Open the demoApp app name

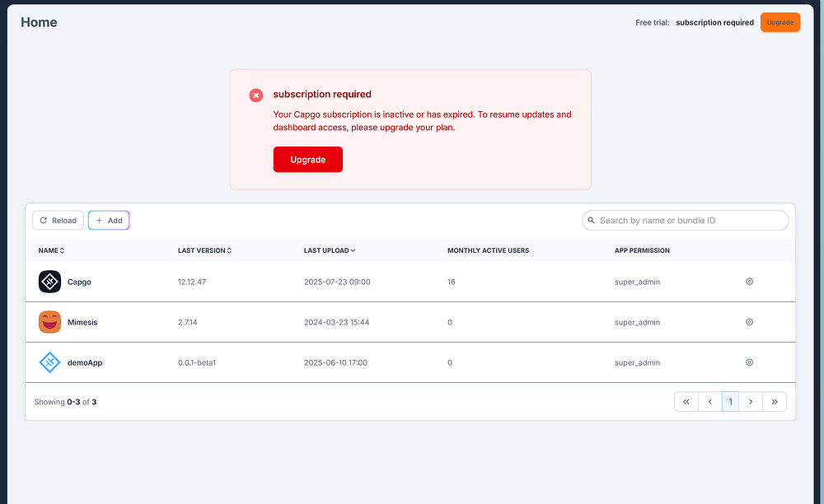coord(85,363)
